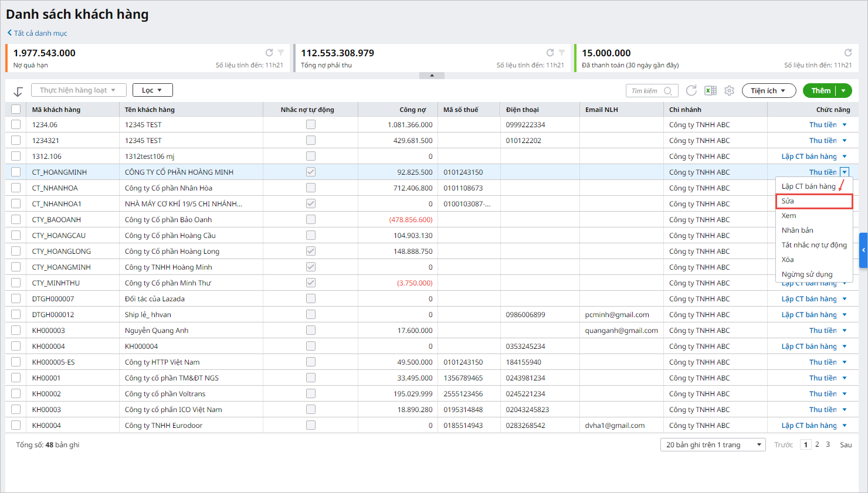This screenshot has height=493, width=868.
Task: Collapse the summary cards with the up arrow
Action: point(432,76)
